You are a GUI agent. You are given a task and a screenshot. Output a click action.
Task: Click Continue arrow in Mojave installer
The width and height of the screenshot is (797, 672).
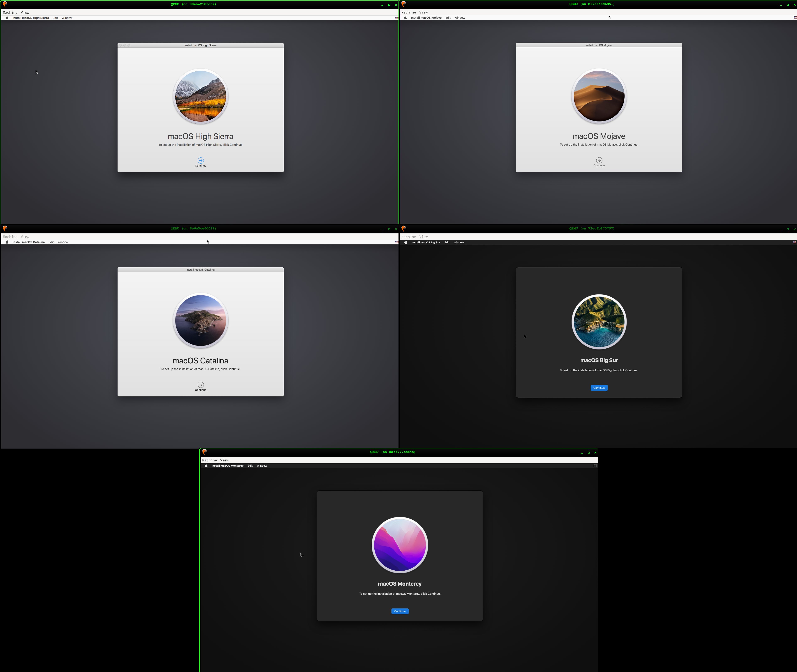pyautogui.click(x=599, y=160)
